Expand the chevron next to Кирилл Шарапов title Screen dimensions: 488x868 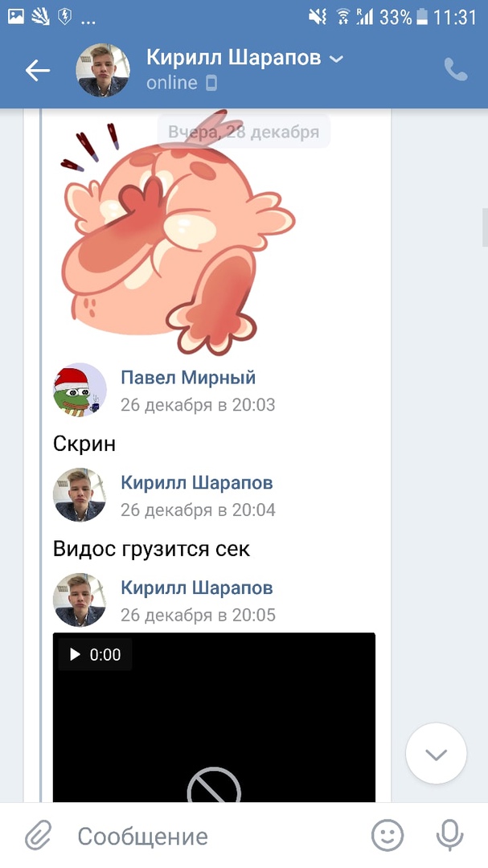click(x=336, y=59)
